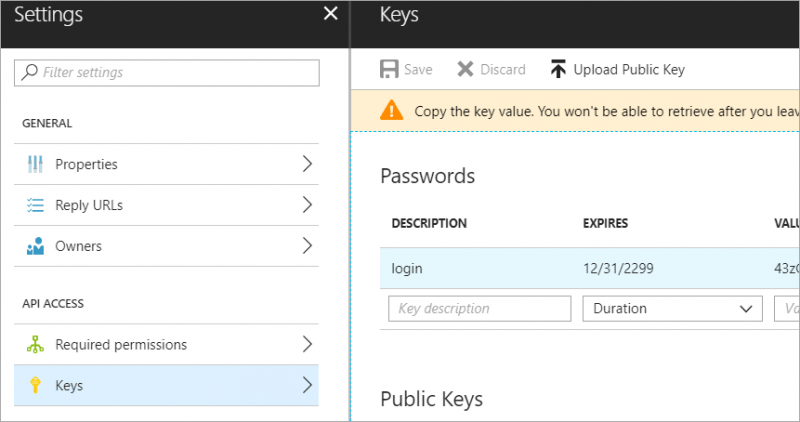Click the key value starting with 43z
This screenshot has height=422, width=800.
click(x=787, y=268)
